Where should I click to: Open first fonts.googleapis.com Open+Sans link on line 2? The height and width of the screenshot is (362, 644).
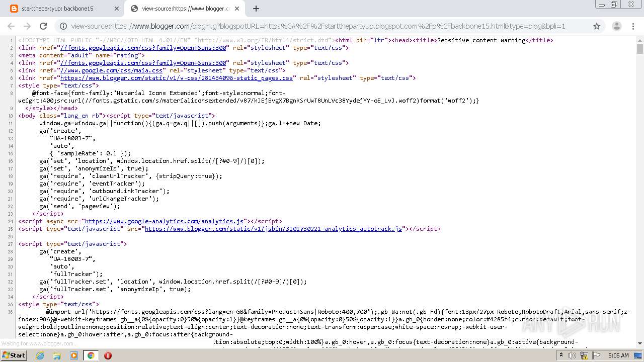click(x=144, y=48)
